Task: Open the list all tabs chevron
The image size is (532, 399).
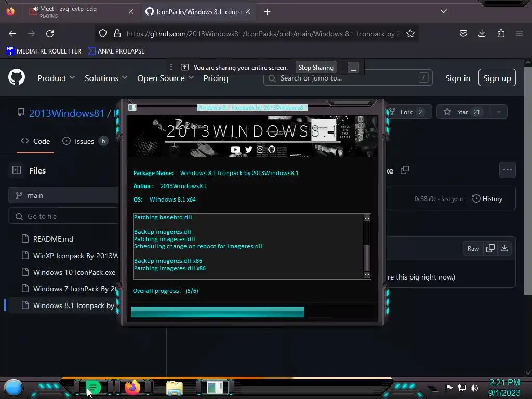Action: 444,11
